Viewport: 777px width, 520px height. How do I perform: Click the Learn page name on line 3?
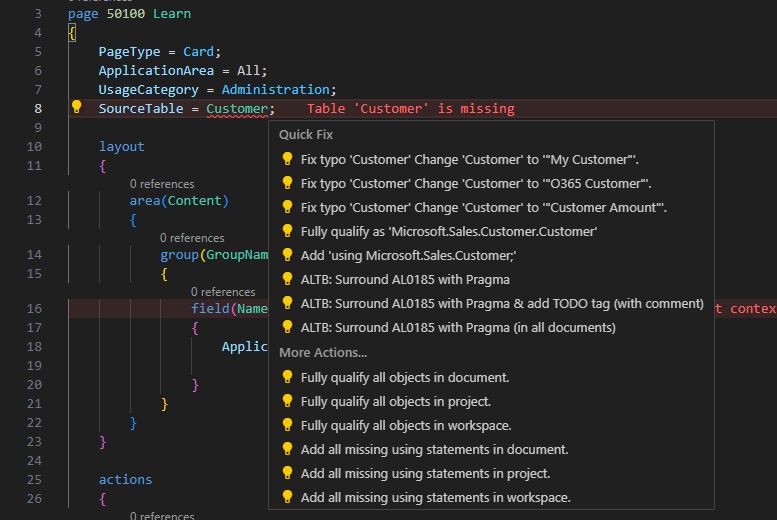[x=172, y=14]
